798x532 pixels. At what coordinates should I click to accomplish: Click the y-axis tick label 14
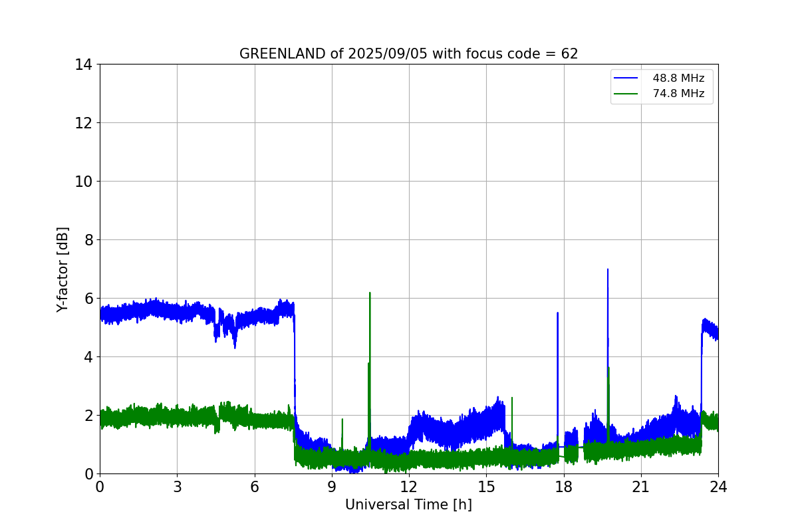tap(83, 65)
